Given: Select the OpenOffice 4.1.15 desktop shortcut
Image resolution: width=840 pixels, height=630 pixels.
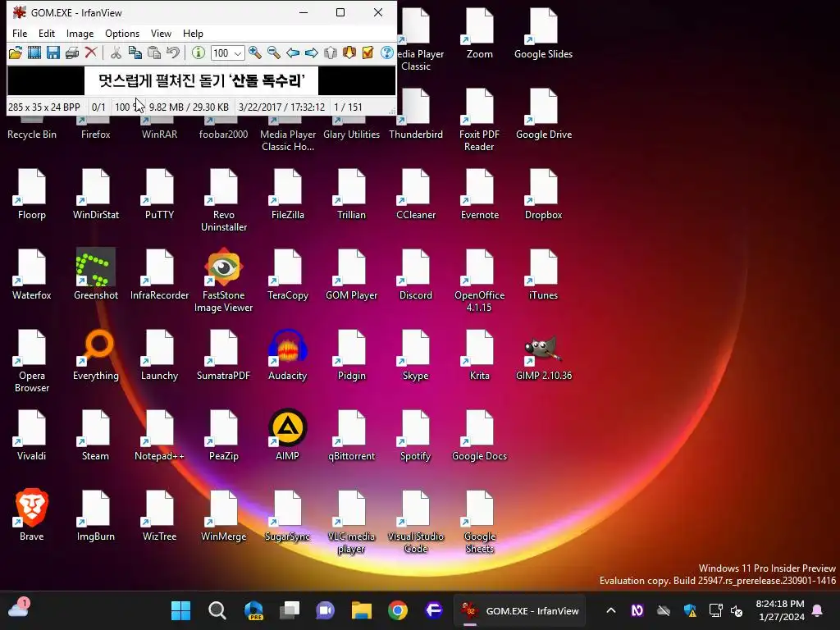Looking at the screenshot, I should (x=479, y=280).
